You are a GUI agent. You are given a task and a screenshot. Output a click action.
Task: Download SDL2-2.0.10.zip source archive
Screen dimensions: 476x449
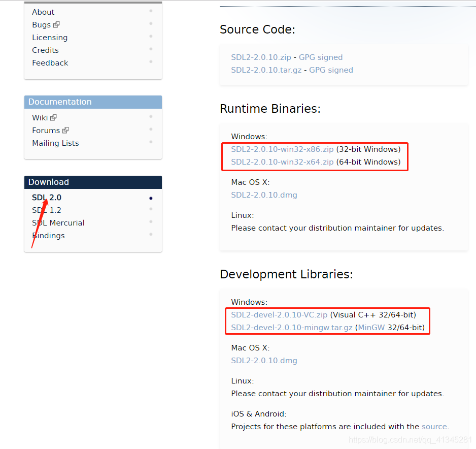[261, 57]
